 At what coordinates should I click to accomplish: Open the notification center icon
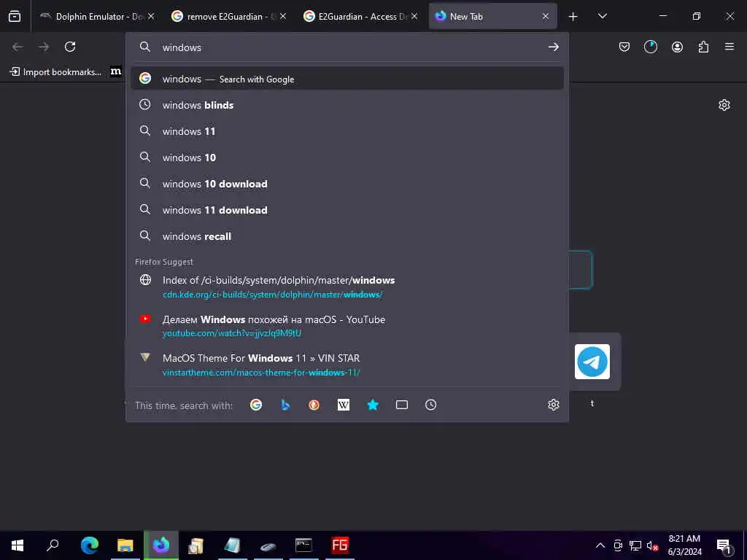pyautogui.click(x=724, y=545)
